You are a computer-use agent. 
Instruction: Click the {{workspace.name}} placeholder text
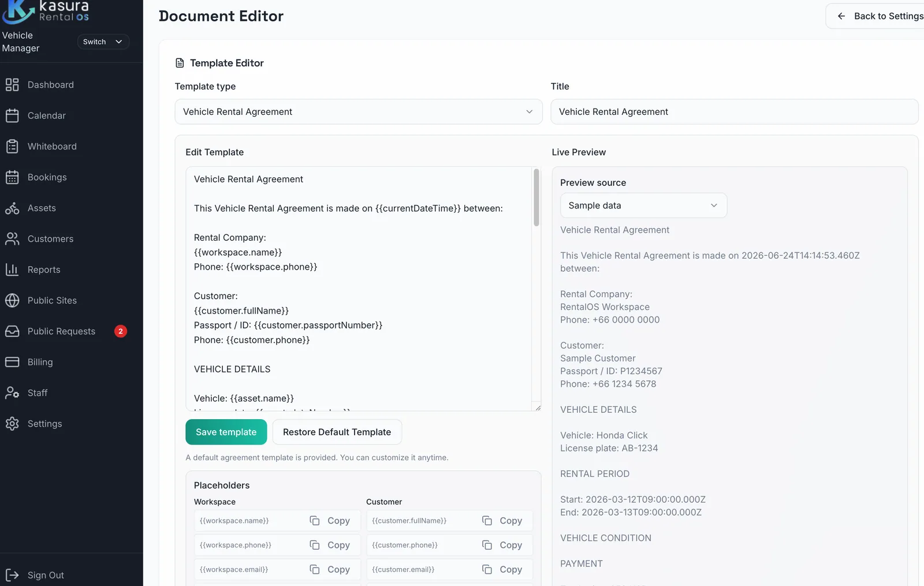pos(234,521)
